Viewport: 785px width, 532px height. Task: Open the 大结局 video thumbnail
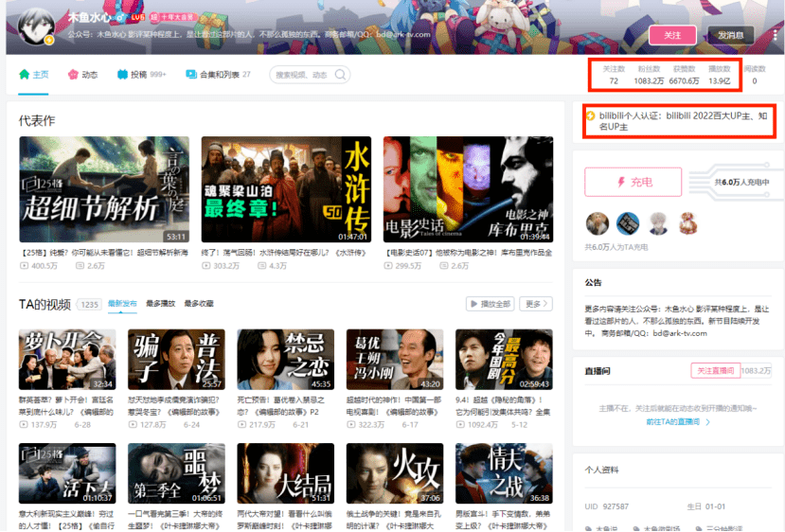pos(285,473)
